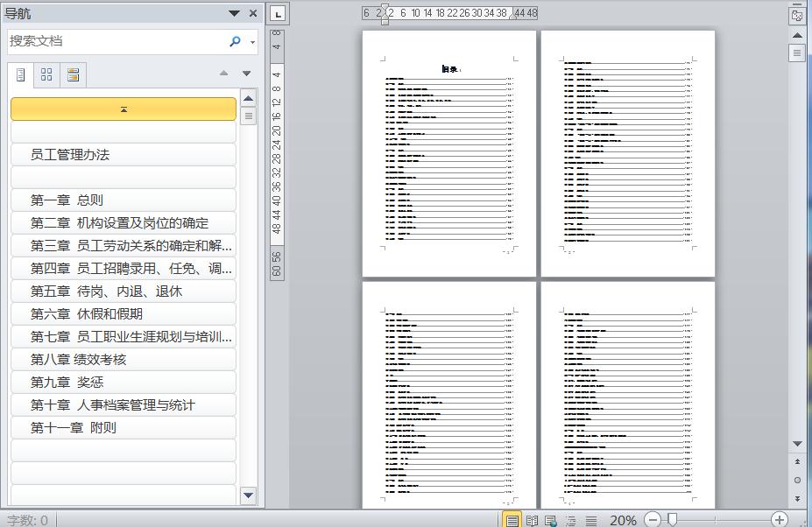
Task: Toggle the tab stop selector box
Action: coord(277,14)
